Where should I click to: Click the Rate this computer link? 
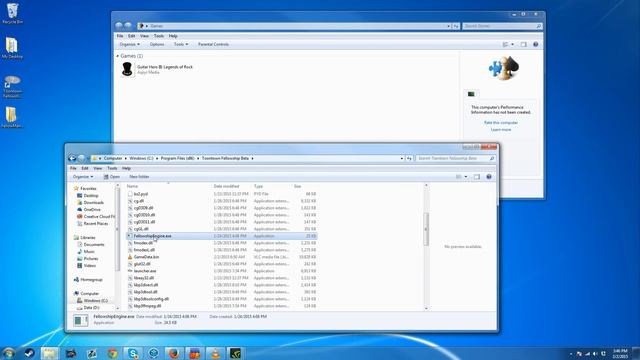501,122
